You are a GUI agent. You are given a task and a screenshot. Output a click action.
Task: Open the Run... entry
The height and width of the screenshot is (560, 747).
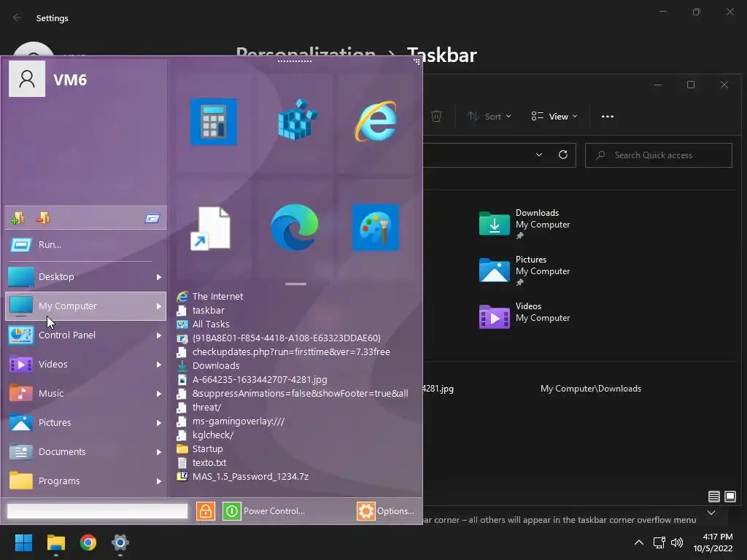coord(86,245)
